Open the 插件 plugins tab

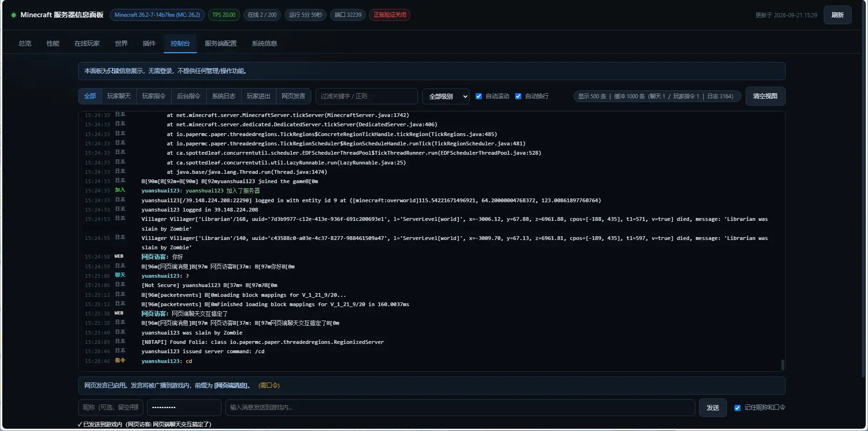(149, 43)
